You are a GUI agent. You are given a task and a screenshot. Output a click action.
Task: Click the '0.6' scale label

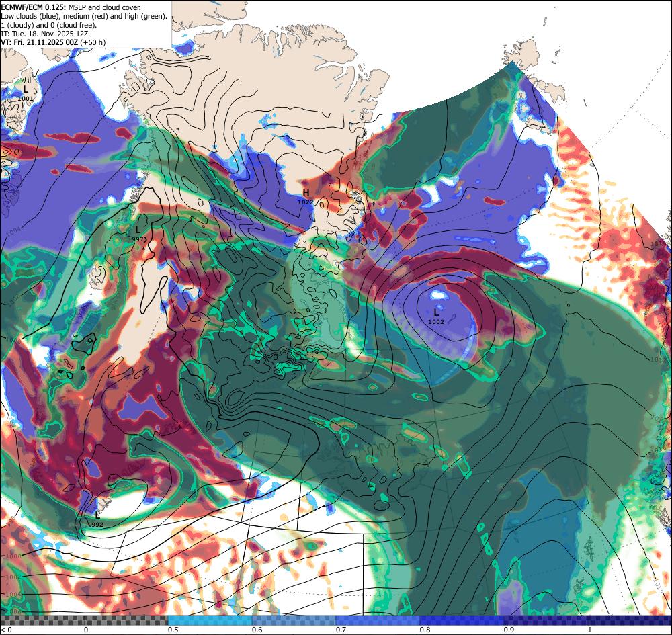point(257,630)
